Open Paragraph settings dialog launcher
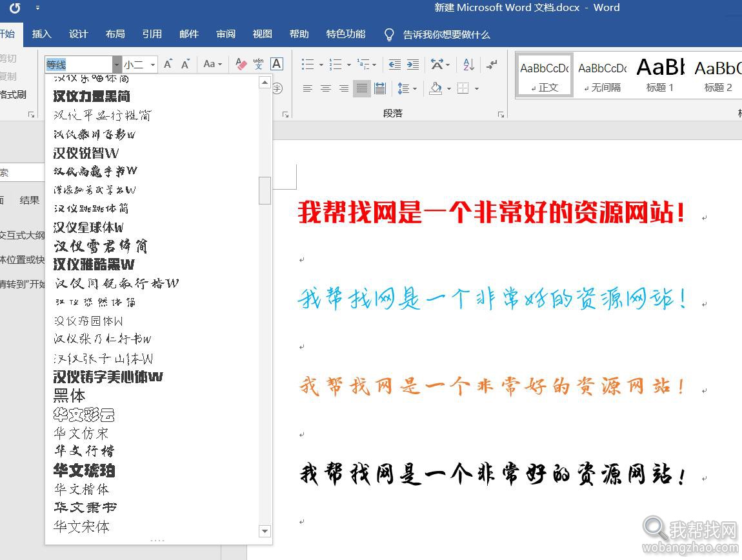The width and height of the screenshot is (742, 560). [x=501, y=115]
